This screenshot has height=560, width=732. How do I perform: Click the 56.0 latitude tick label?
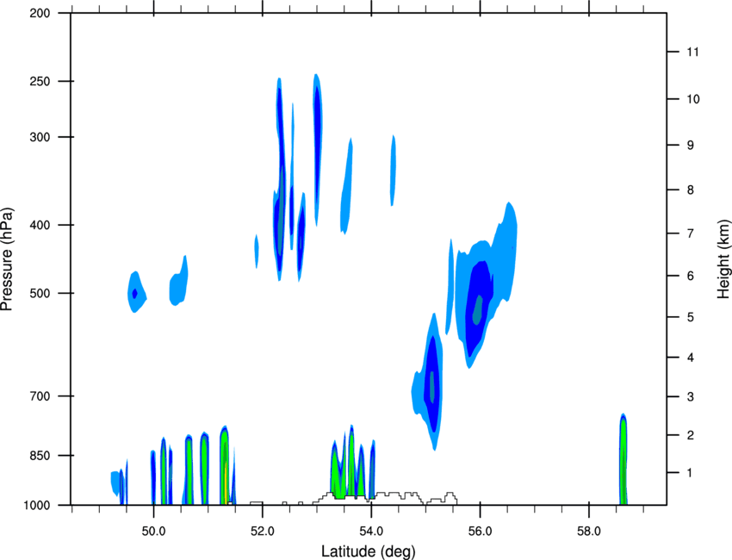click(x=480, y=532)
